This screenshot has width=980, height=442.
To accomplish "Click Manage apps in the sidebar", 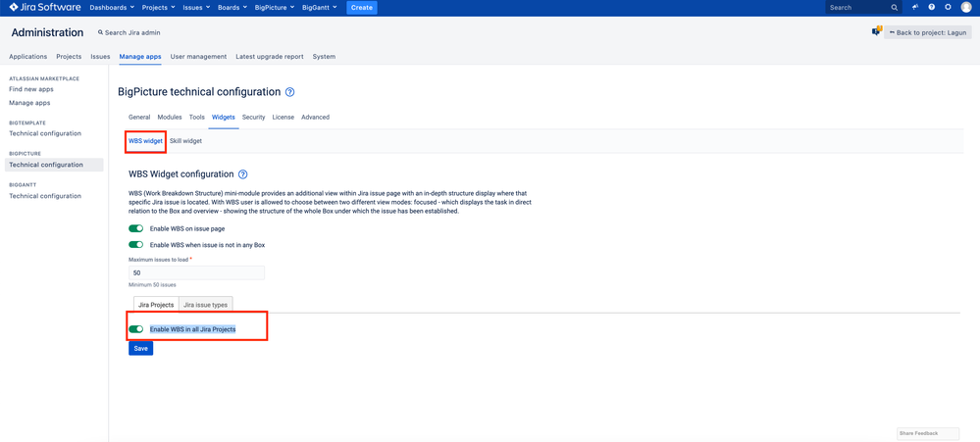I will point(29,103).
